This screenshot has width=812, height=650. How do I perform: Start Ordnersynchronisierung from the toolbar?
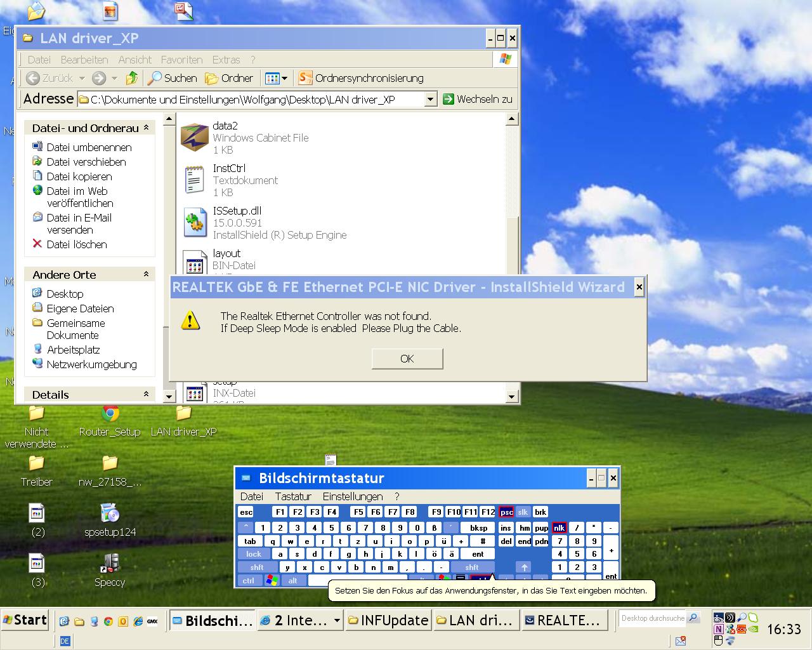(x=361, y=78)
